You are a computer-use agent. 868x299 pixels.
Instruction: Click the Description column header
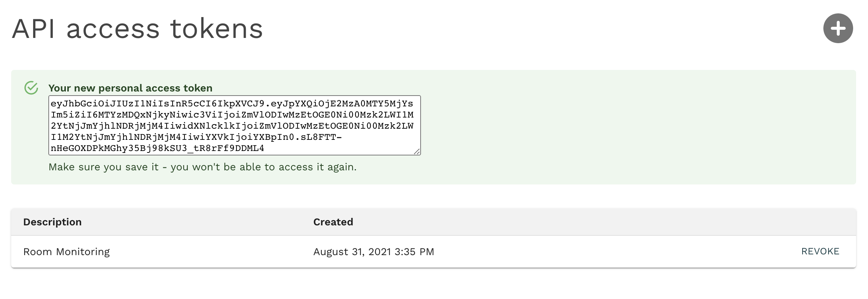coord(52,222)
